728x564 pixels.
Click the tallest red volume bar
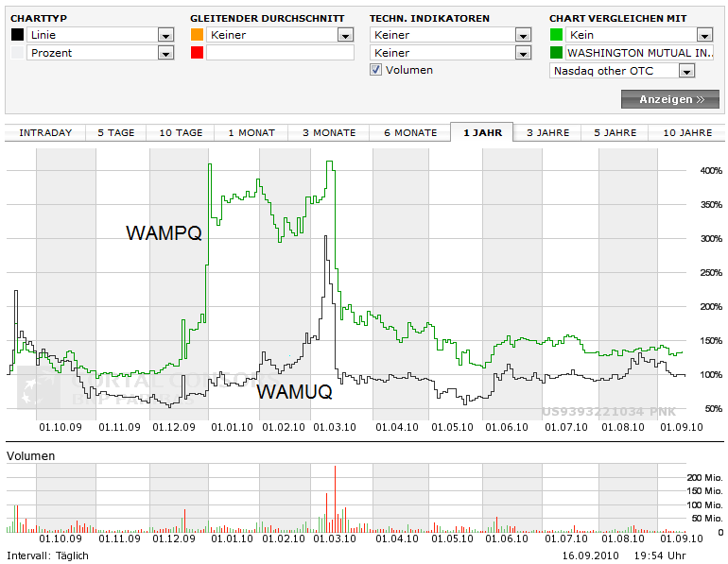(x=335, y=499)
